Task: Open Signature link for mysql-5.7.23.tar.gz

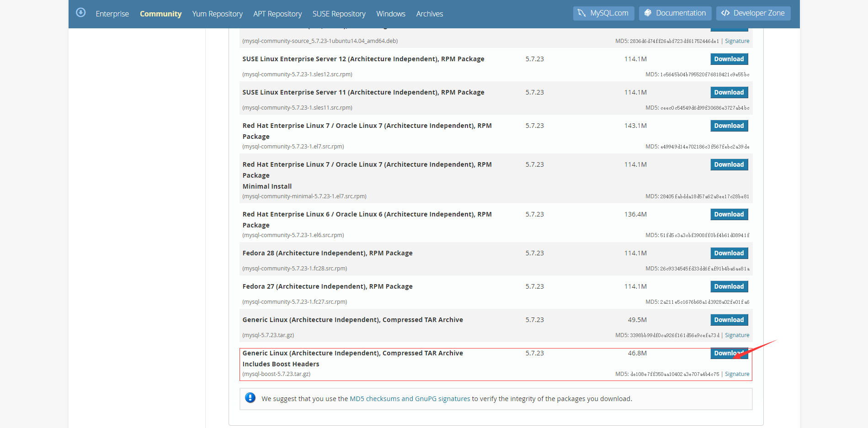Action: [x=737, y=335]
